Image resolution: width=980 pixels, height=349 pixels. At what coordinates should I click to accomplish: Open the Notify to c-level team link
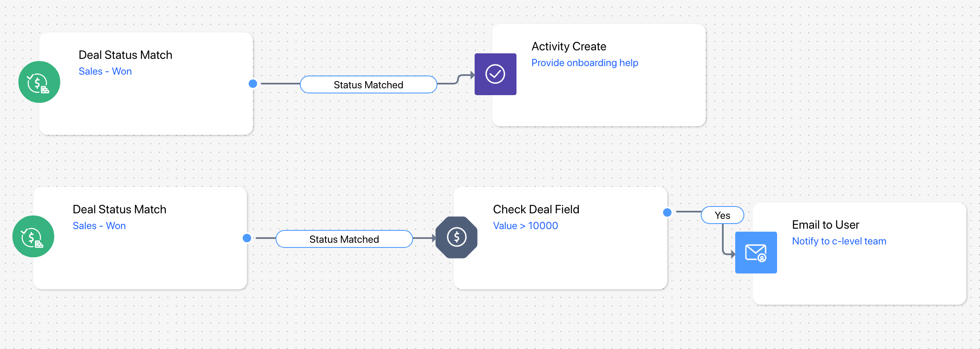pyautogui.click(x=839, y=241)
